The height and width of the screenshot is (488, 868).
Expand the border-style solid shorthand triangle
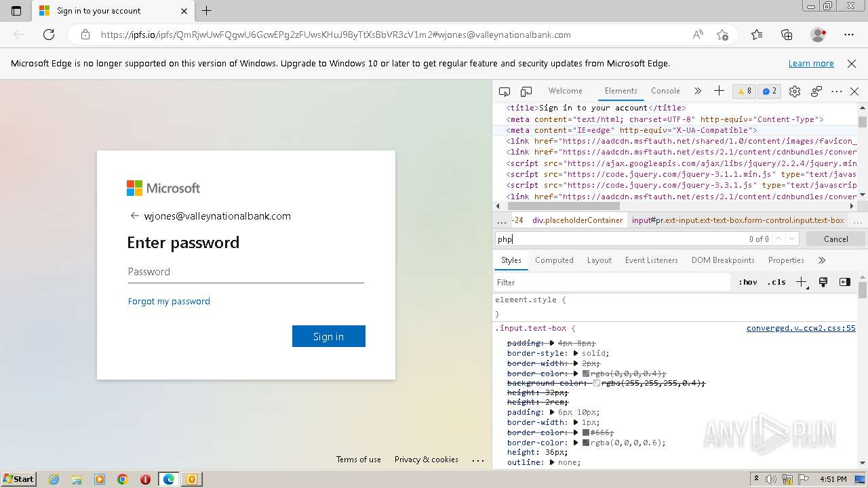(576, 353)
